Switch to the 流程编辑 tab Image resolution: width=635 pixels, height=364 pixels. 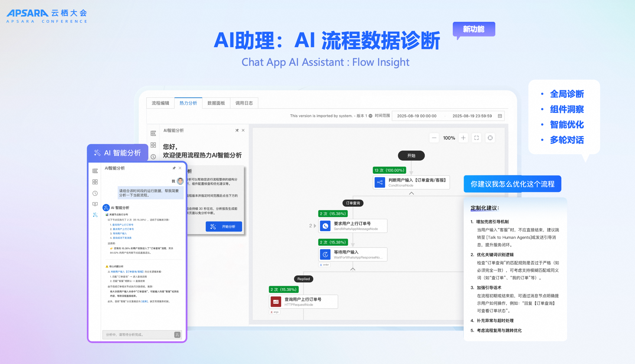[x=160, y=103]
